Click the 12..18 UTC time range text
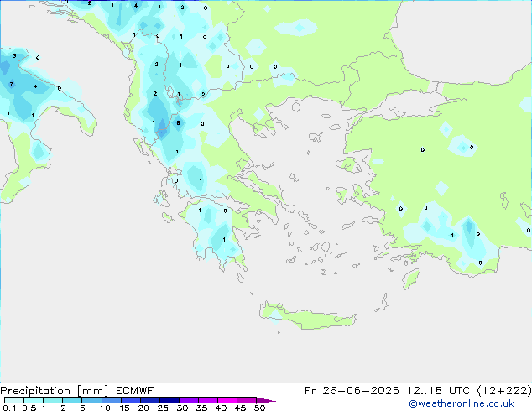Image resolution: width=532 pixels, height=411 pixels. tap(438, 391)
